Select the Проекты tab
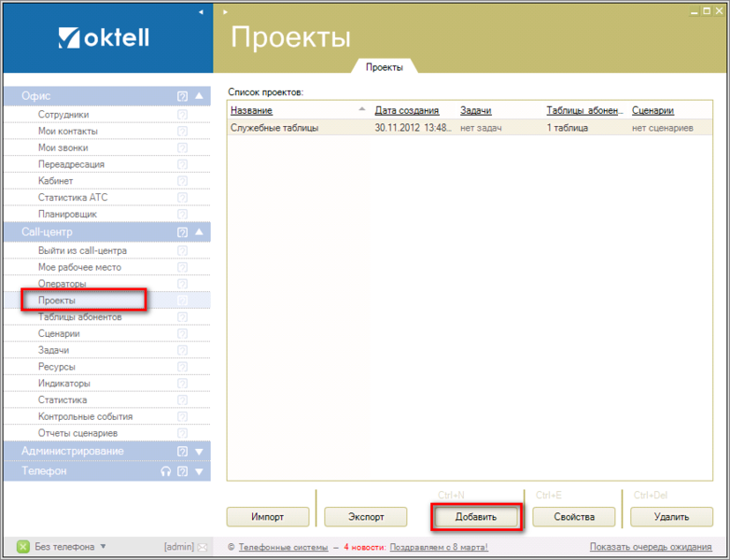 tap(384, 67)
